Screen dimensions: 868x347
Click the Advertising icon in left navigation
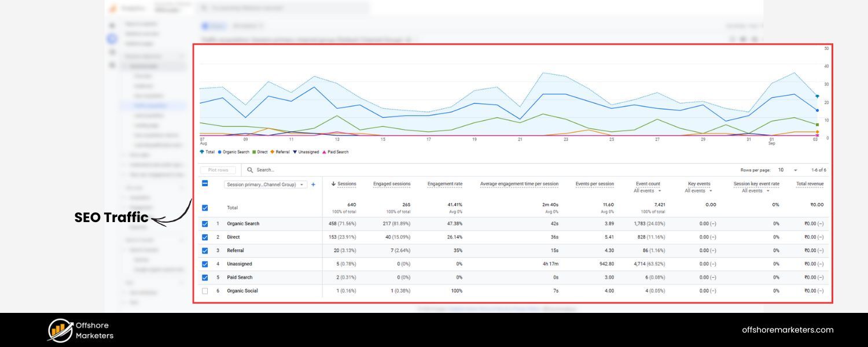pyautogui.click(x=112, y=65)
